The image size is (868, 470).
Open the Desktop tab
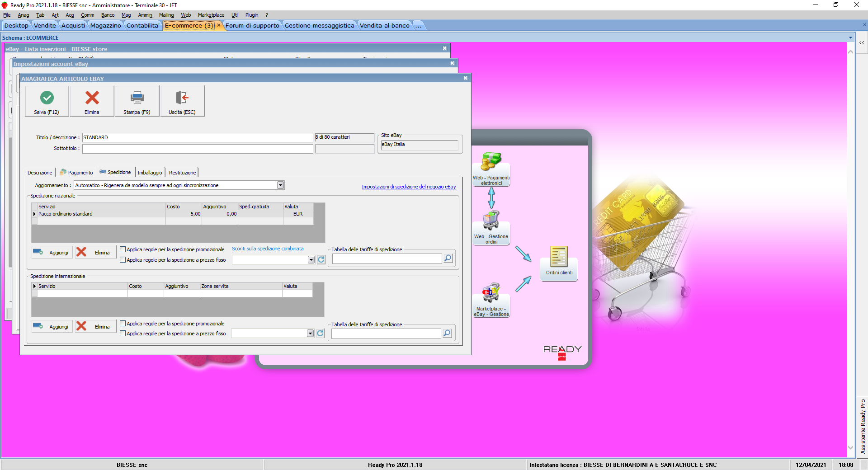[16, 25]
